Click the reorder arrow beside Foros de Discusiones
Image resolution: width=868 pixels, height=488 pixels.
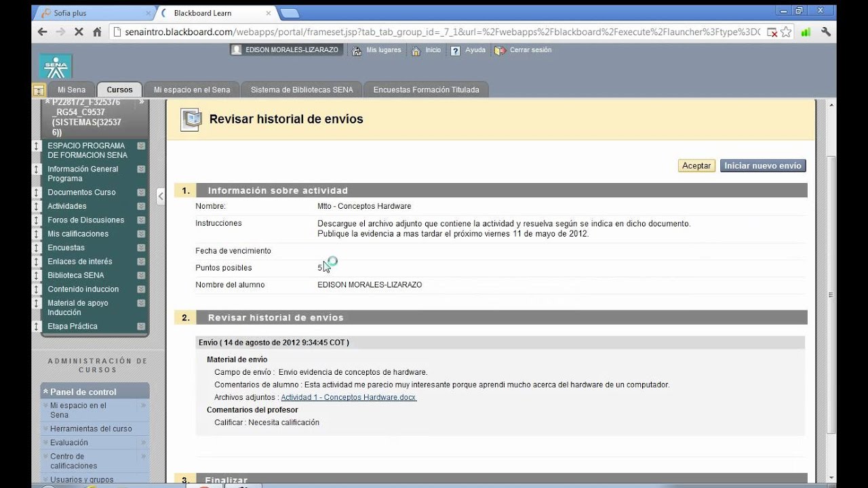click(37, 220)
